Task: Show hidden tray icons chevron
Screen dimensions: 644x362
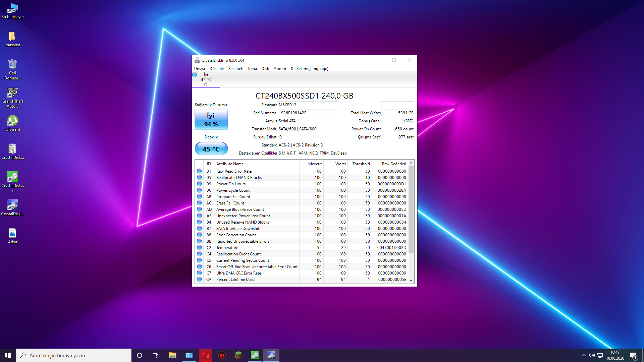Action: 584,355
